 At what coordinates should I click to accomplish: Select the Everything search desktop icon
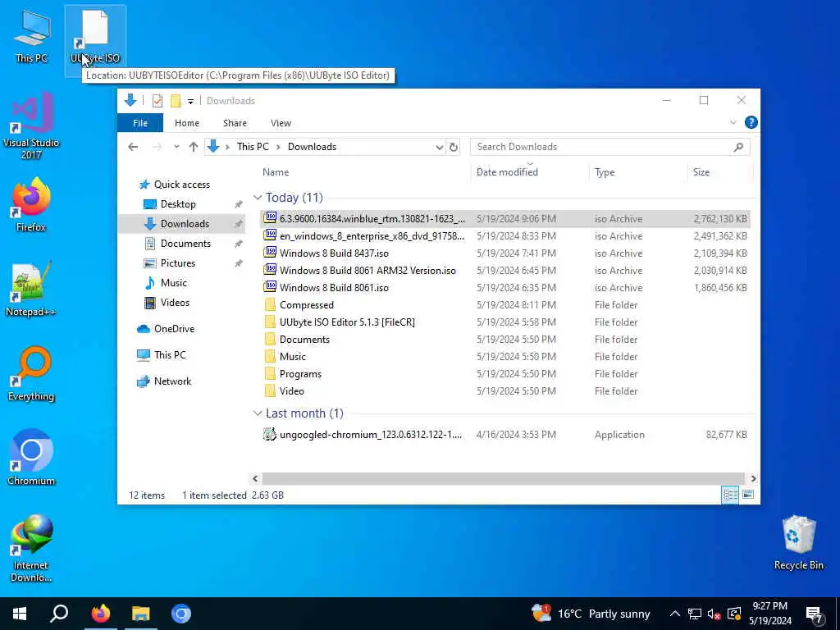coord(31,373)
